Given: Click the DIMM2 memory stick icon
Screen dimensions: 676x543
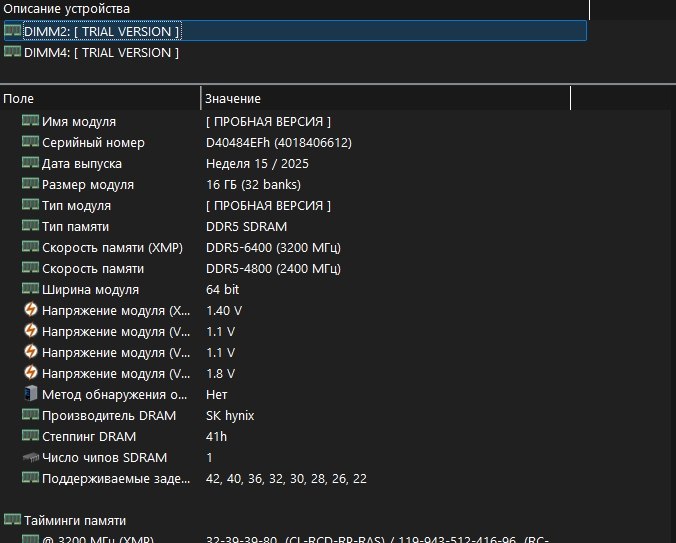Looking at the screenshot, I should tap(13, 31).
